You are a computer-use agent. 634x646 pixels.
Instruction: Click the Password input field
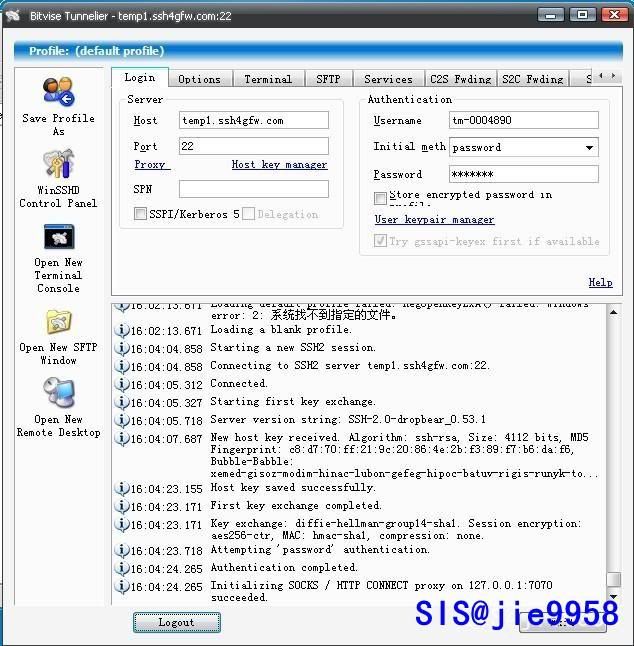[524, 174]
